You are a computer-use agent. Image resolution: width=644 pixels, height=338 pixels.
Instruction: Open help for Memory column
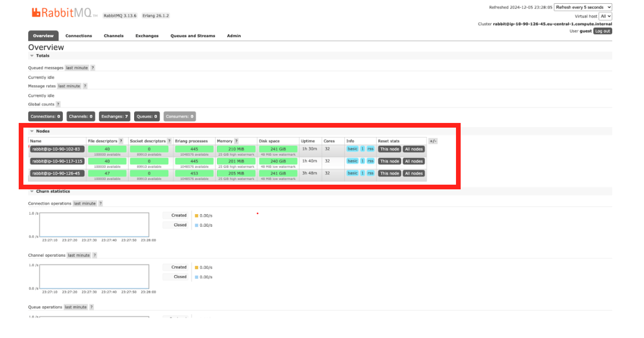click(x=236, y=141)
